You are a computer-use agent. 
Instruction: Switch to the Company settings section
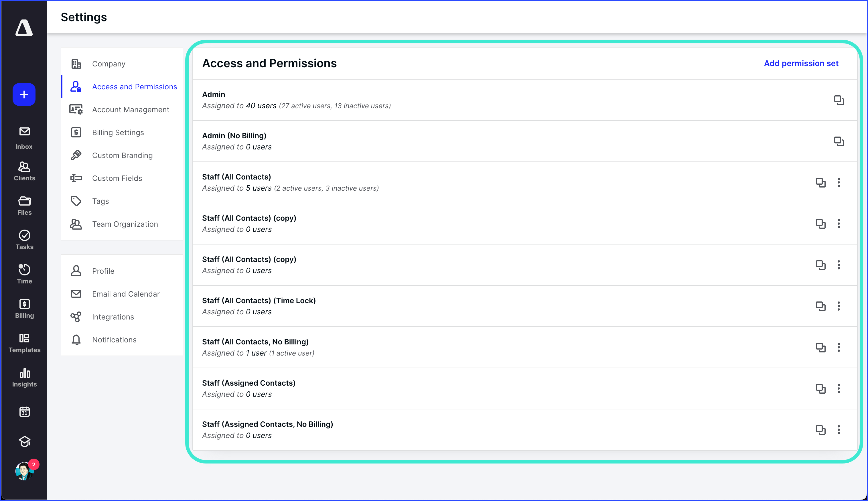[x=109, y=63]
